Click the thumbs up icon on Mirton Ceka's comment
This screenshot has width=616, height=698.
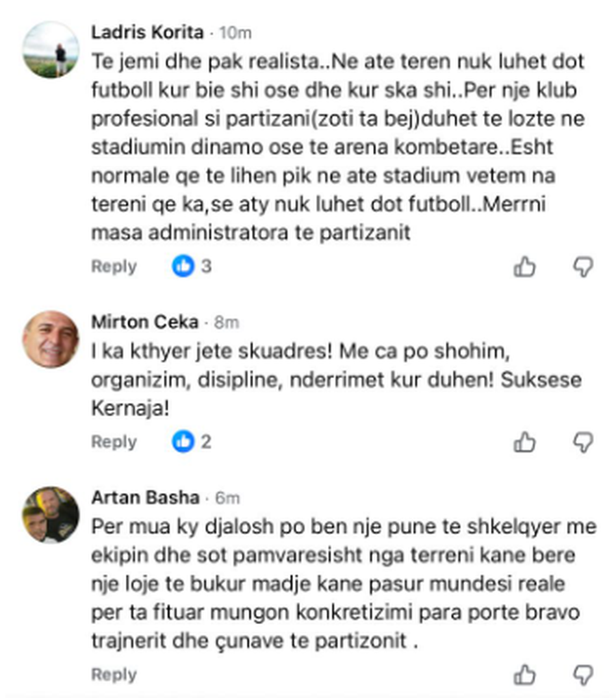coord(526,442)
